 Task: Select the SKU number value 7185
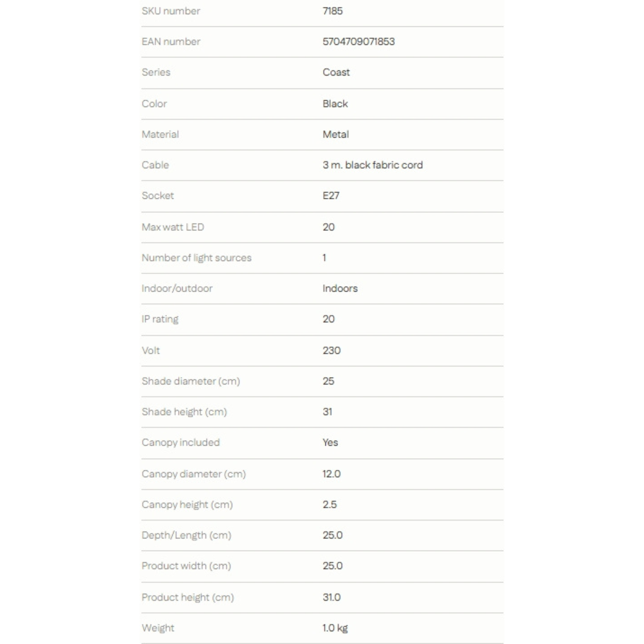pyautogui.click(x=332, y=11)
